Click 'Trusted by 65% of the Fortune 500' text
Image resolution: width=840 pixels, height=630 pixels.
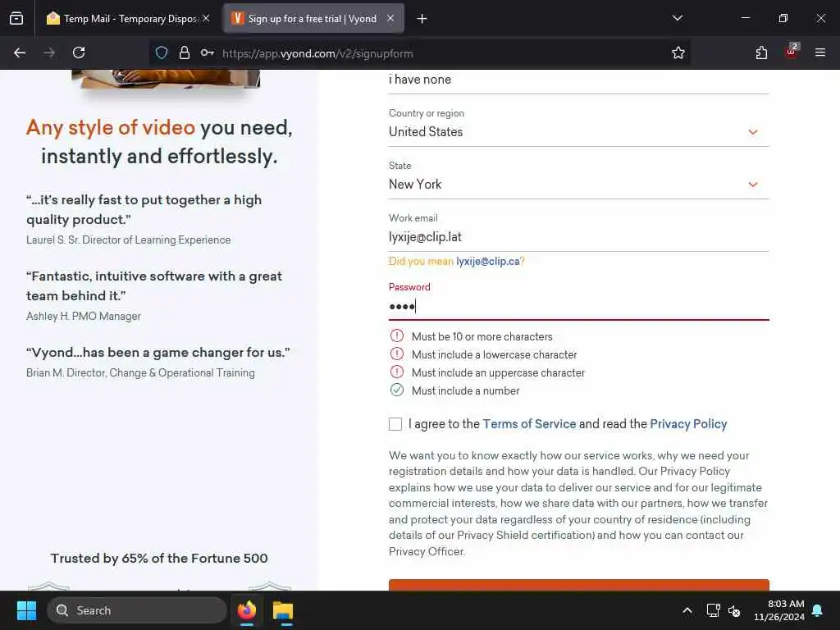[x=159, y=558]
